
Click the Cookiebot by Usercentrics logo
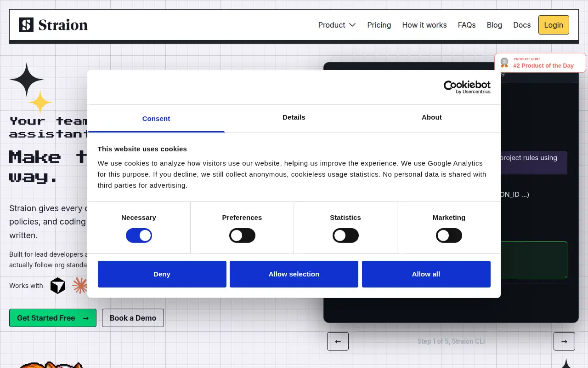point(467,87)
